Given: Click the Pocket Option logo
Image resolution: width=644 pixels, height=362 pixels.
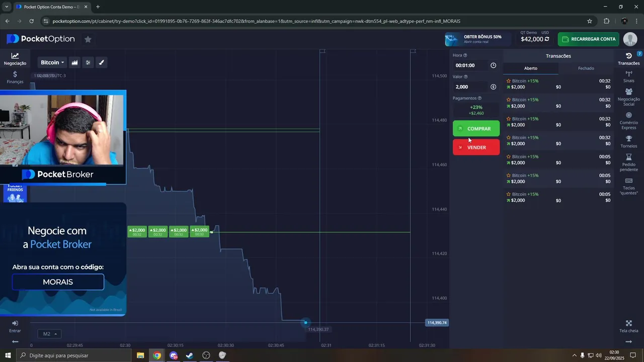Looking at the screenshot, I should 41,39.
